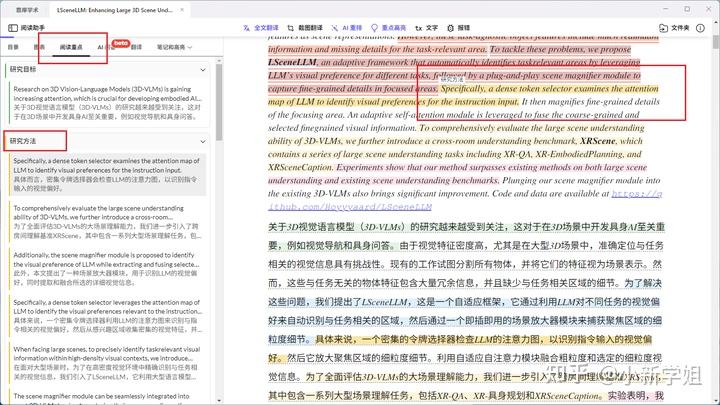Open the 文件夹 folder button
This screenshot has height=405, width=720.
click(674, 28)
